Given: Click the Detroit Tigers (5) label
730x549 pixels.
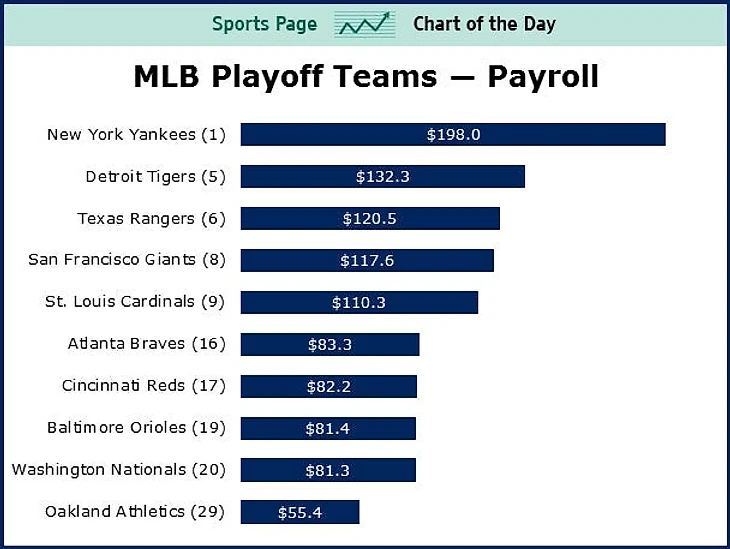Looking at the screenshot, I should point(155,176).
